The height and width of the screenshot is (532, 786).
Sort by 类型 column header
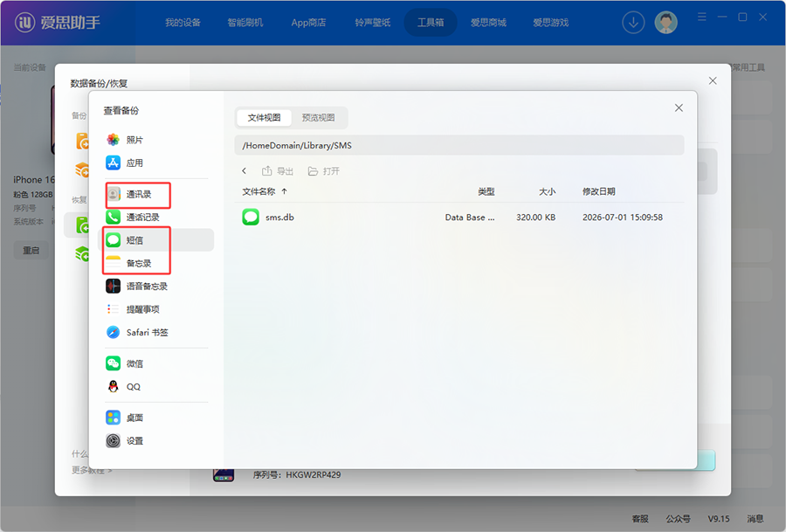pyautogui.click(x=486, y=191)
